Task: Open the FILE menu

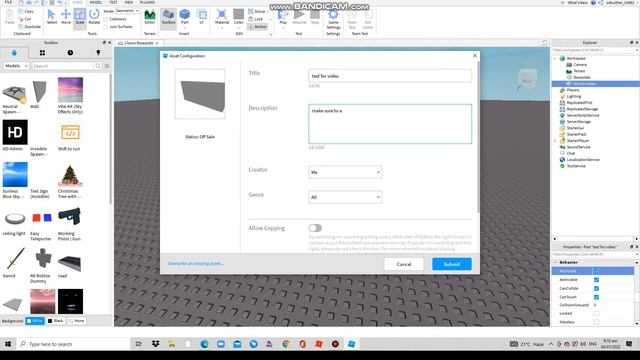Action: click(x=8, y=2)
